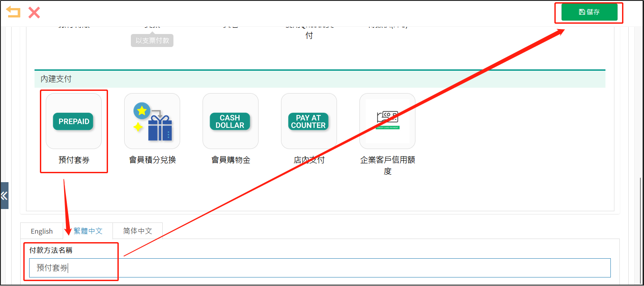Click the orange back arrow icon
The width and height of the screenshot is (644, 286).
tap(13, 12)
